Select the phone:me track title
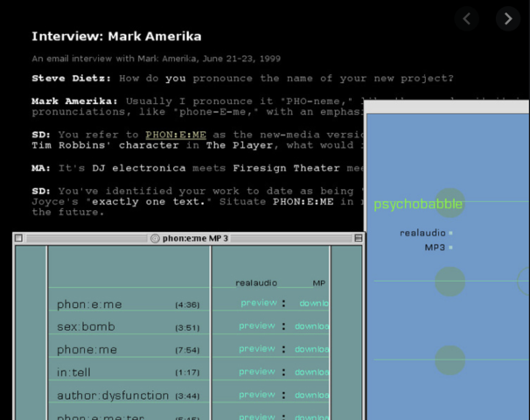The width and height of the screenshot is (530, 420). (x=87, y=350)
